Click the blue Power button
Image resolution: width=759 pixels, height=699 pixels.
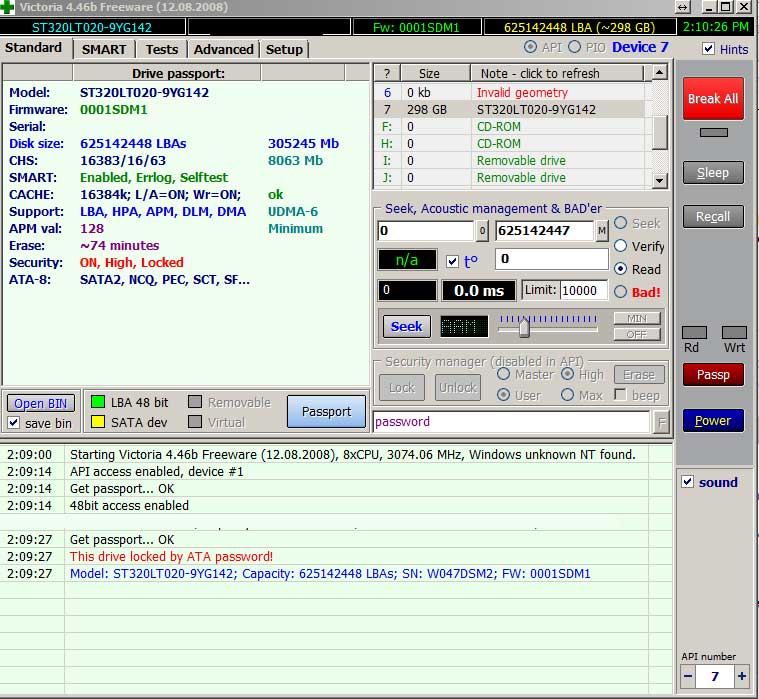click(713, 420)
